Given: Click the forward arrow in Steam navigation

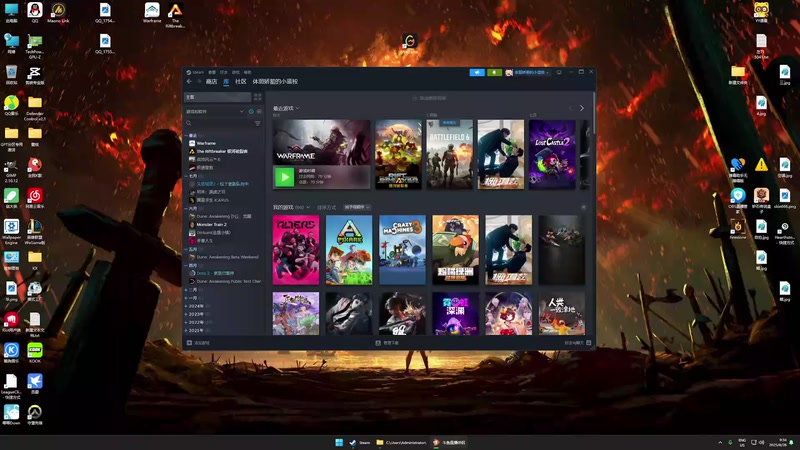Looking at the screenshot, I should (199, 82).
